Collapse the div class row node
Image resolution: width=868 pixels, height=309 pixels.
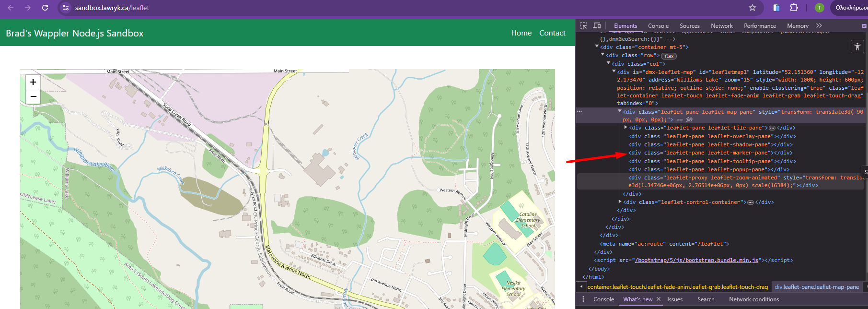[603, 55]
